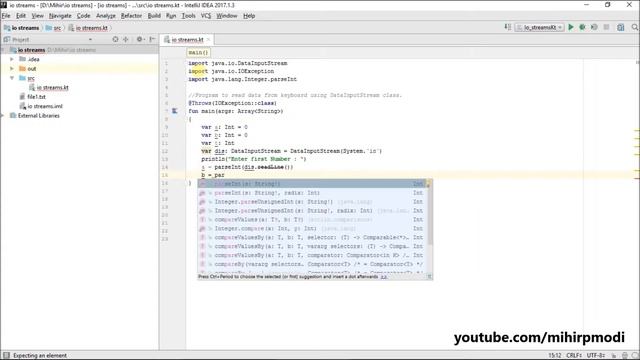640x360 pixels.
Task: Choose parseInt(s: String!, radix: Int) suggestion
Action: coord(312,193)
